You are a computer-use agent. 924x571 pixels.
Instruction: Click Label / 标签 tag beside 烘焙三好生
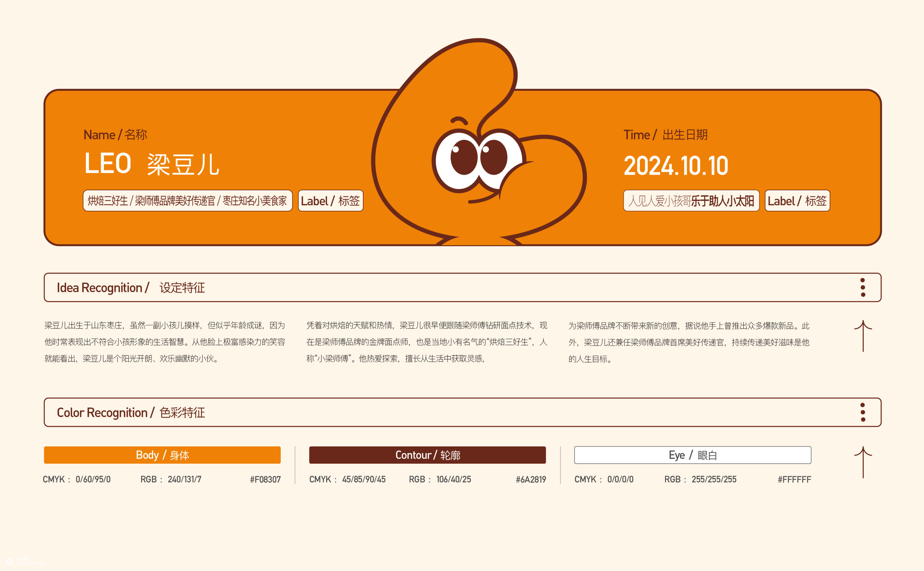(x=331, y=201)
